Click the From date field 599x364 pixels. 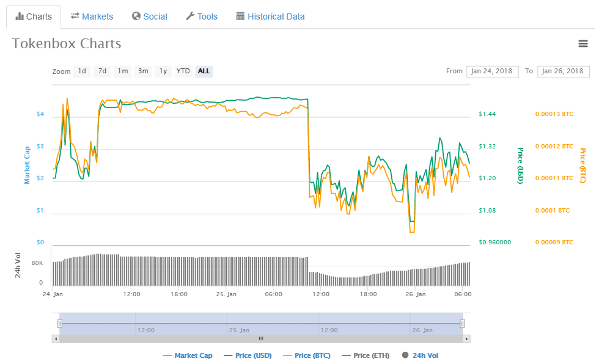click(493, 71)
